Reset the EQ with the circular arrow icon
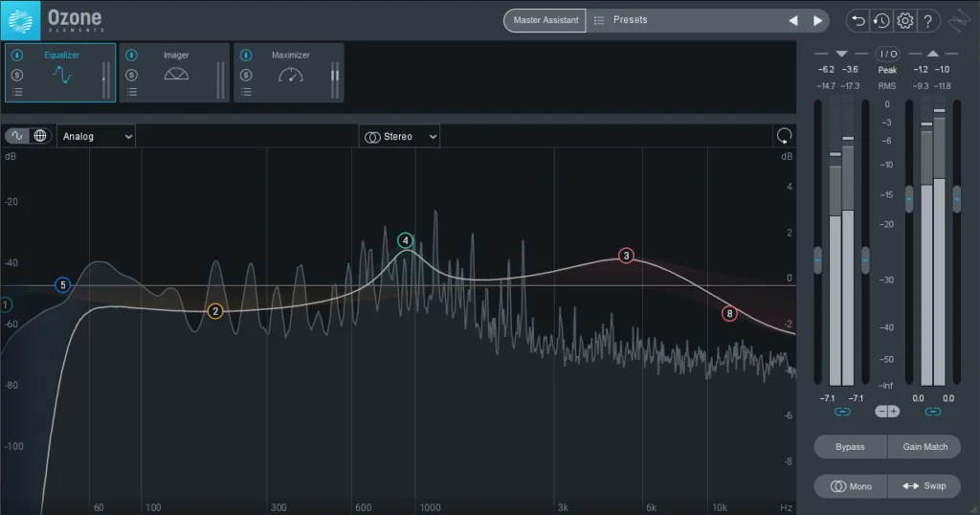 coord(784,136)
